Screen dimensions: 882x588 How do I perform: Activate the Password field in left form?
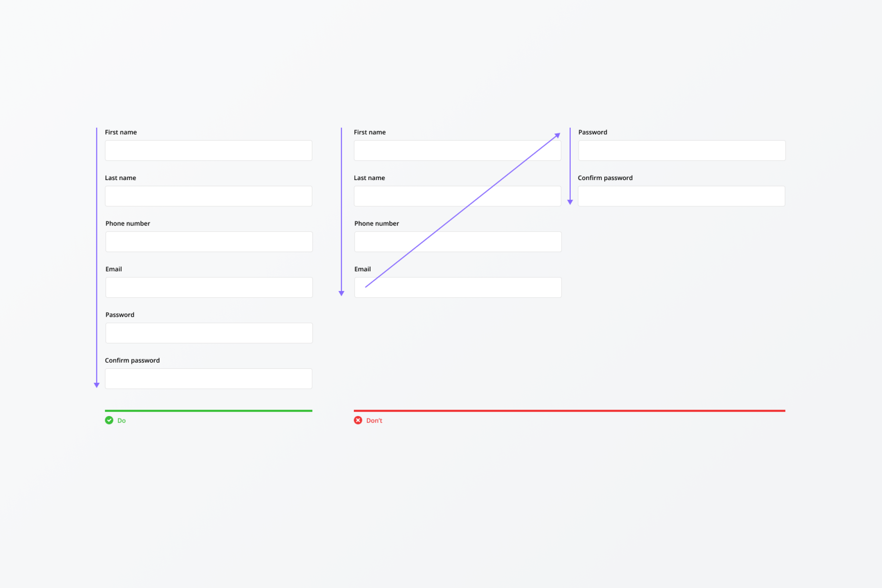[x=209, y=333]
